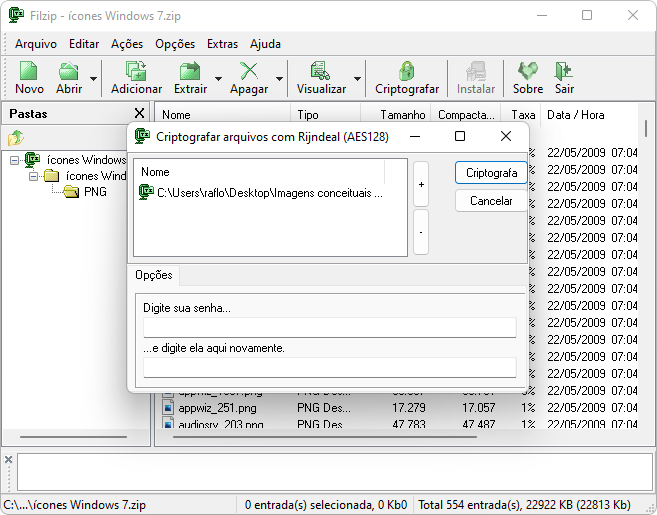Click the Criptografa button in dialog

491,173
